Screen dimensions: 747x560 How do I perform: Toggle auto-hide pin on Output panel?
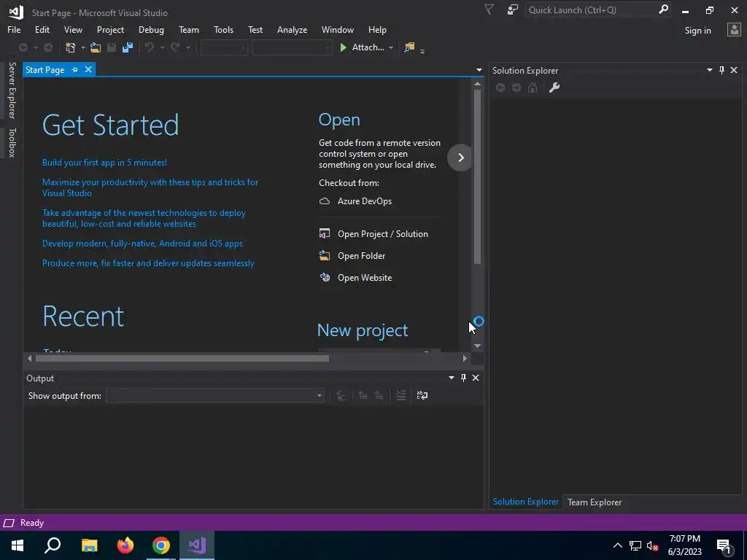tap(463, 378)
